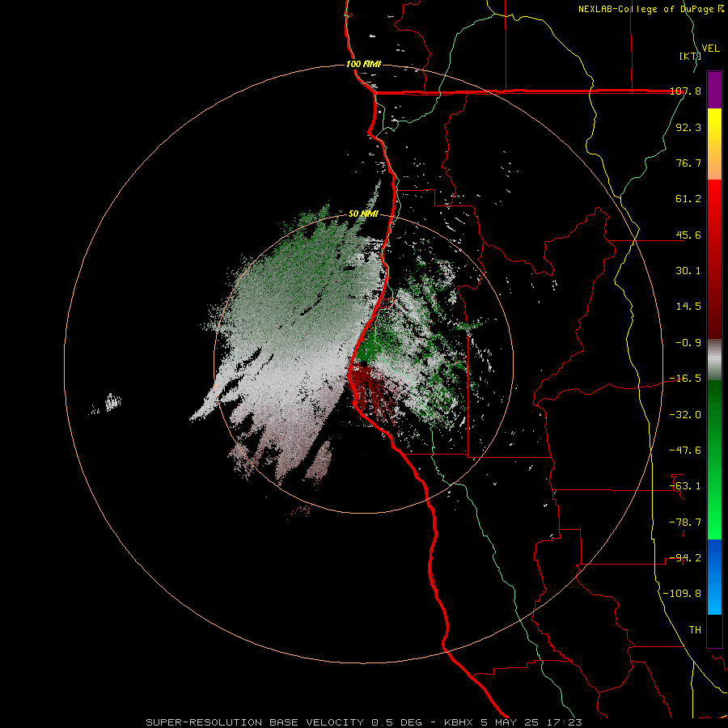Click the -109.8 legend value

683,594
